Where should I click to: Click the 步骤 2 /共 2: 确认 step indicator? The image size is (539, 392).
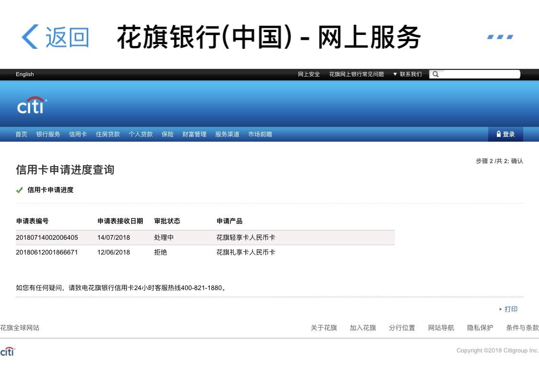tap(499, 161)
